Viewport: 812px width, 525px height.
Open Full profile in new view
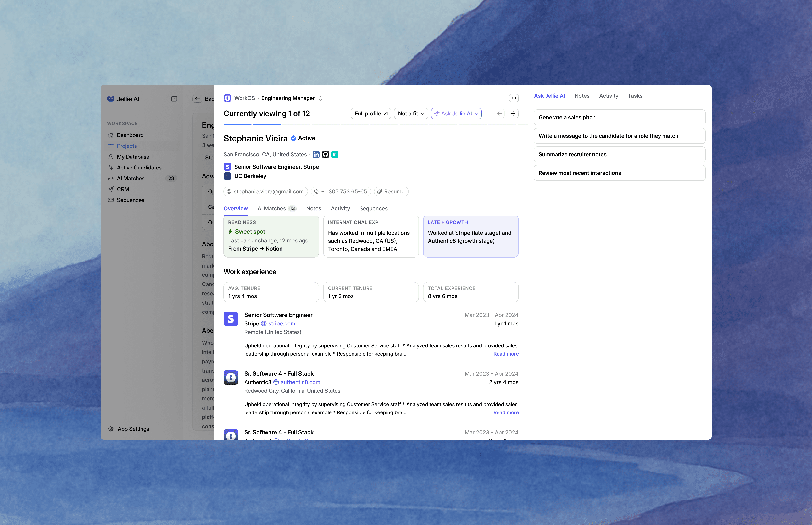tap(371, 113)
